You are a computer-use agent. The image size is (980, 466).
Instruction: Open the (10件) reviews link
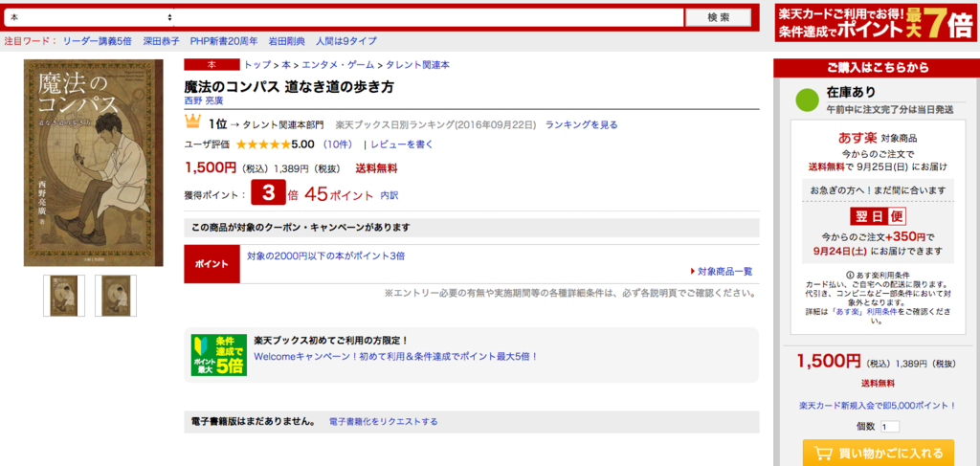(338, 144)
